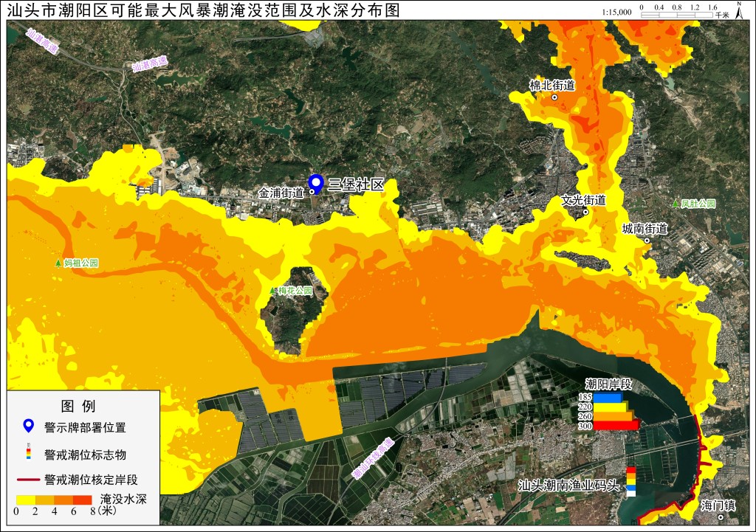The image size is (756, 532).
Task: Select the 海门镇 place name
Action: tap(718, 505)
